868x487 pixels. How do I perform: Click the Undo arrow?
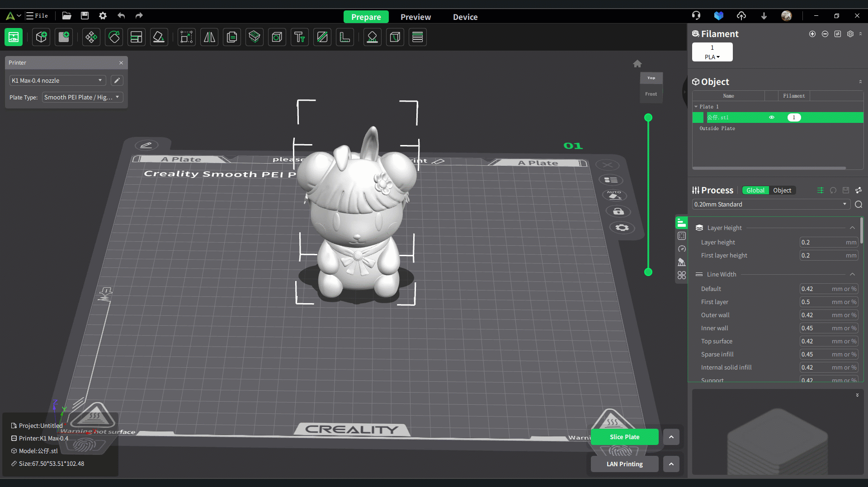[121, 16]
